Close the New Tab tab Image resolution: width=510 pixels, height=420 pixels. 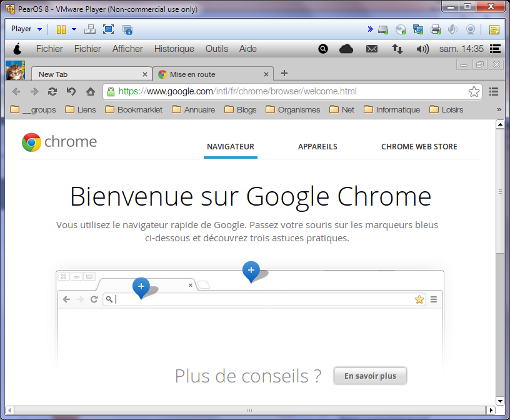click(x=145, y=74)
